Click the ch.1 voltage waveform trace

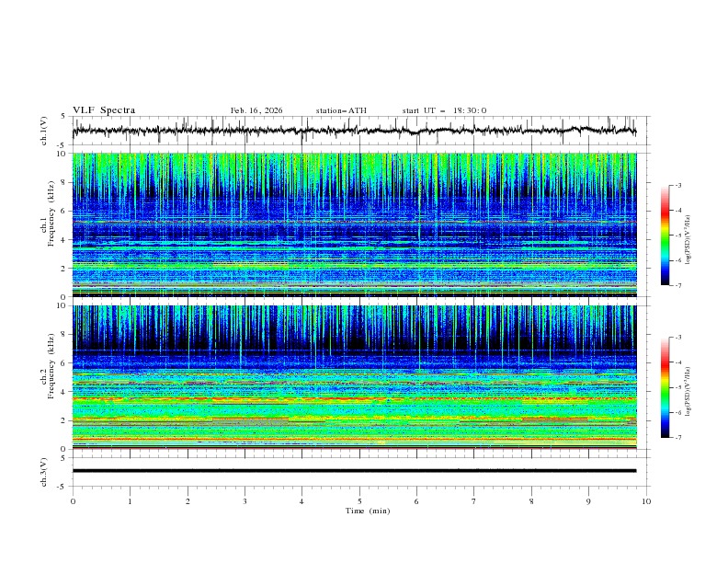click(354, 131)
